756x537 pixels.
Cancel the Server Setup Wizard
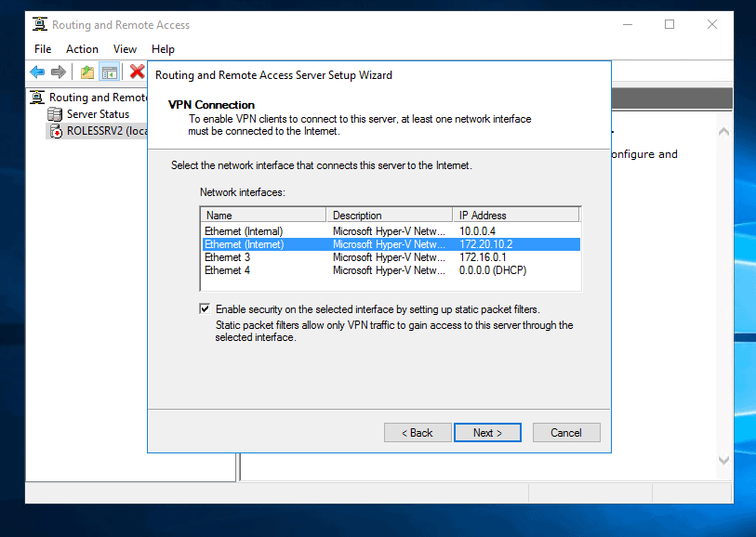pyautogui.click(x=565, y=433)
